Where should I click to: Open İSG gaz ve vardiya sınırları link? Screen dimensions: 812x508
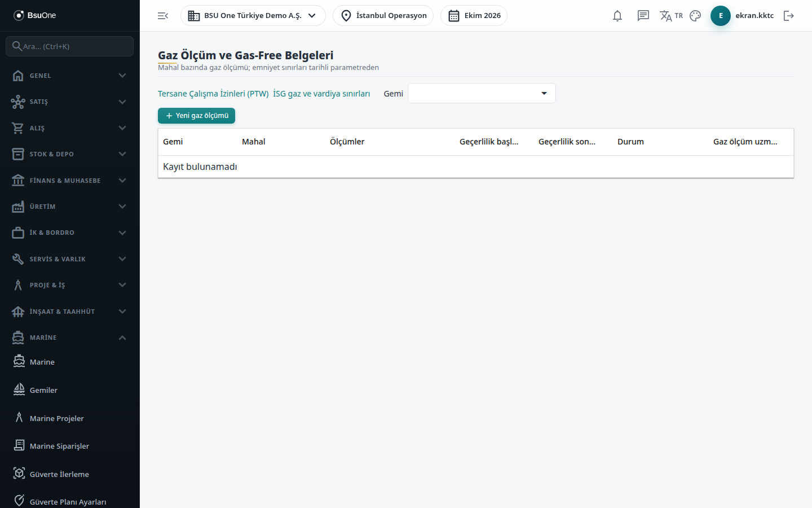321,94
